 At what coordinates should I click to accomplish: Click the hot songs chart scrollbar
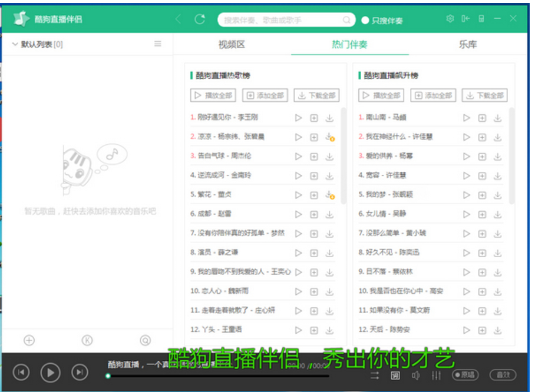point(344,156)
